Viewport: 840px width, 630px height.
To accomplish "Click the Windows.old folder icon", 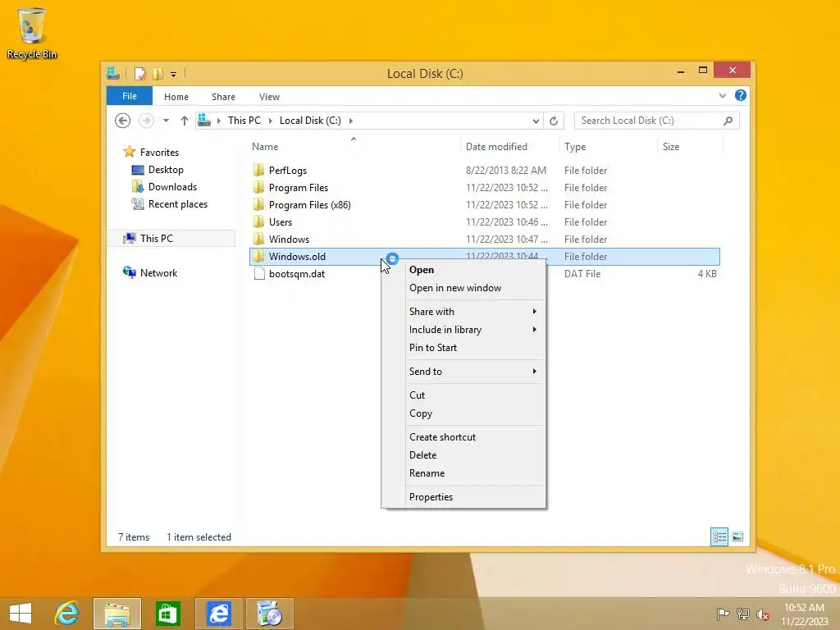I will (258, 256).
